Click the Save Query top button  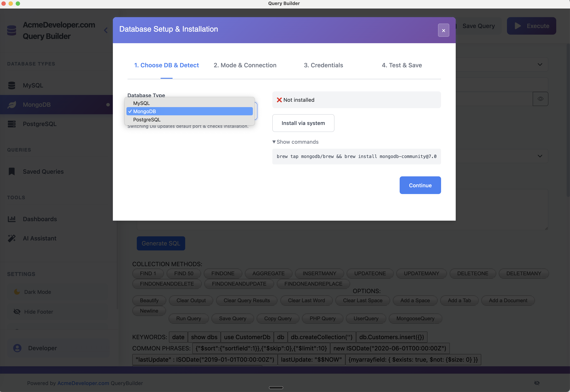[x=479, y=26]
